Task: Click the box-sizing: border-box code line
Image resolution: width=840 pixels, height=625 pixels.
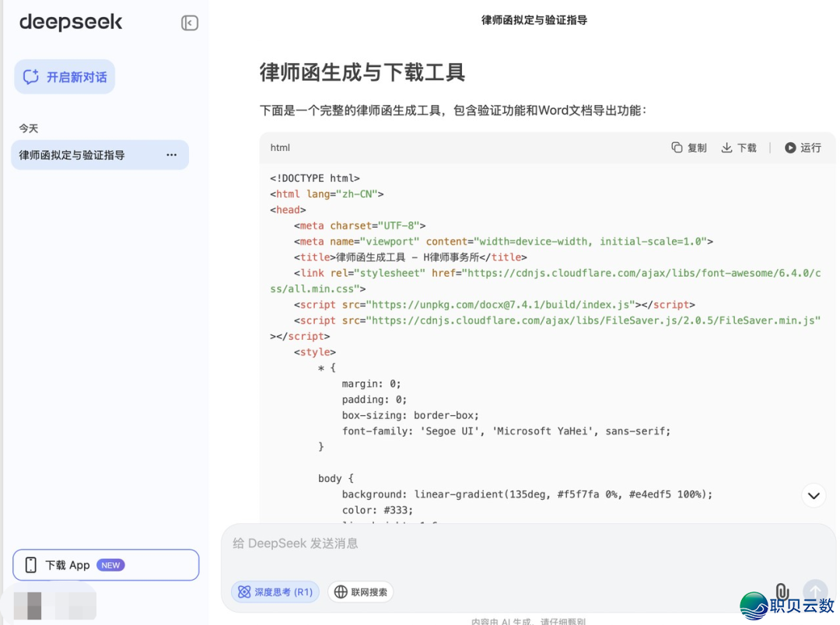Action: (410, 416)
